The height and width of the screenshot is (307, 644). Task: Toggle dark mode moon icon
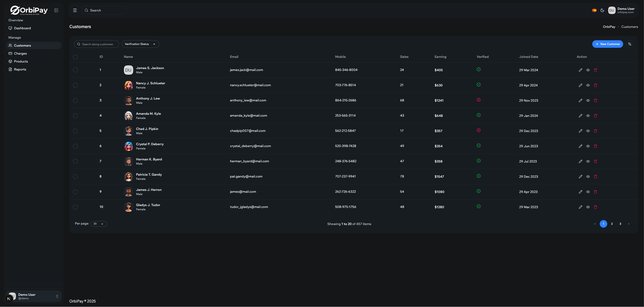[602, 10]
